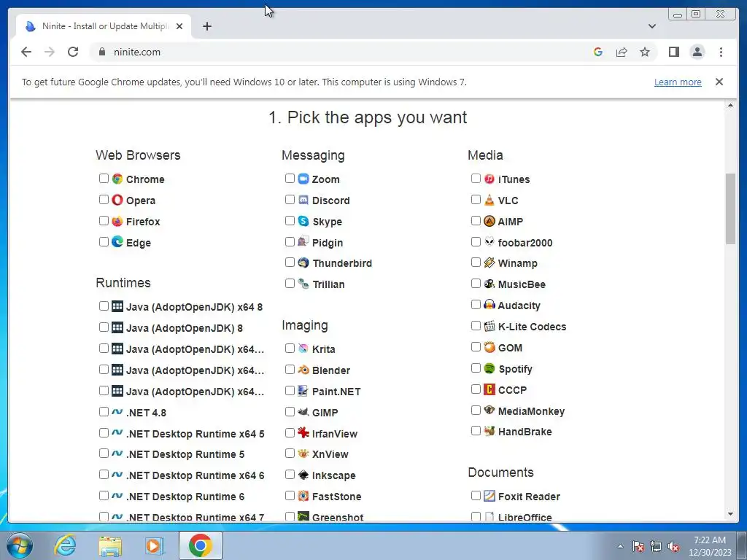The image size is (747, 560).
Task: Select the Ninite browser tab
Action: 104,26
